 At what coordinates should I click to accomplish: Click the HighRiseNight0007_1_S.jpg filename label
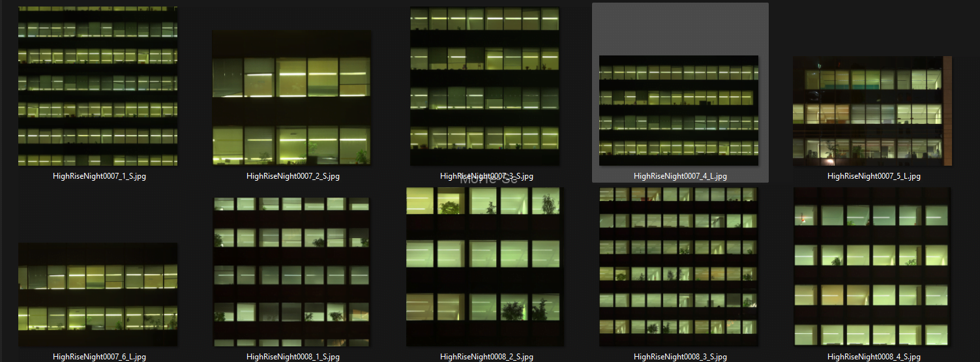pos(99,176)
